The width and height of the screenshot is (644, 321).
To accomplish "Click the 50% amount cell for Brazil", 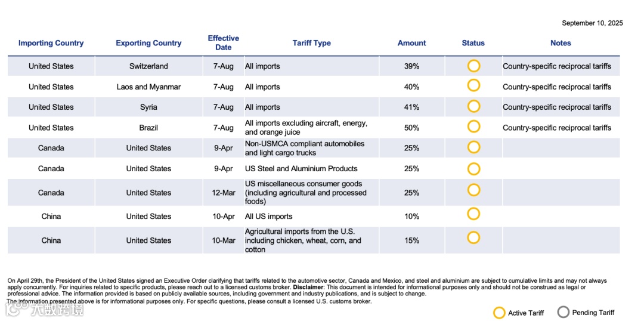I will point(411,128).
